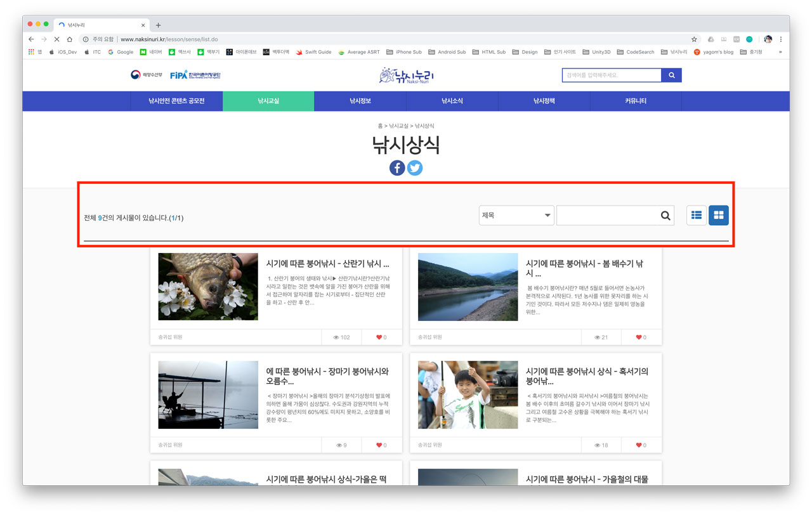This screenshot has width=812, height=515.
Task: Click the 낚시교실 breadcrumb link
Action: (400, 126)
